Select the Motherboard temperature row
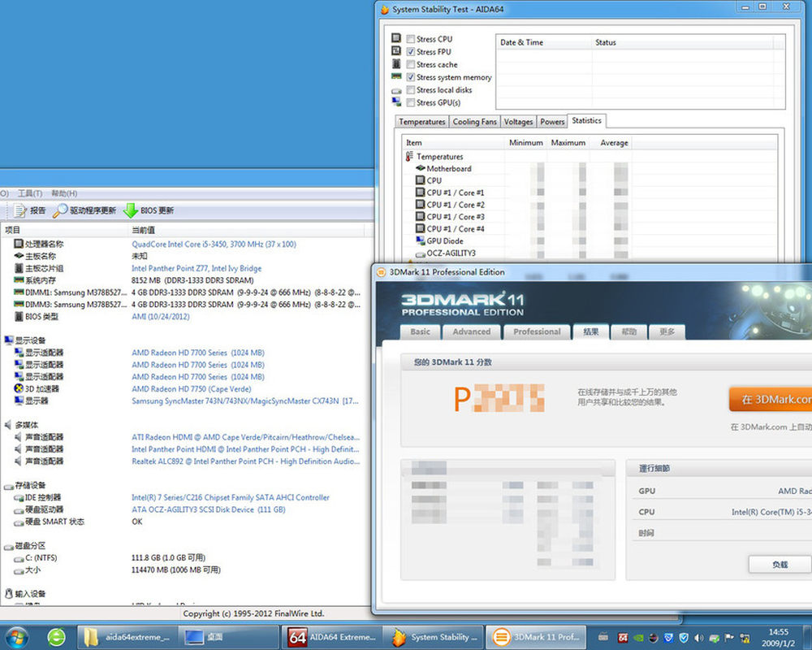Image resolution: width=812 pixels, height=650 pixels. [x=448, y=168]
